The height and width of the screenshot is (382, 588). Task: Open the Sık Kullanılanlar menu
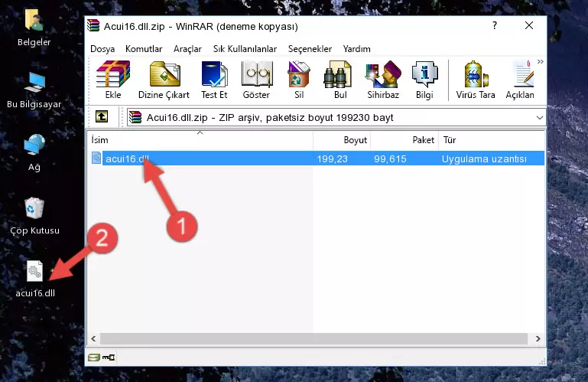point(245,49)
